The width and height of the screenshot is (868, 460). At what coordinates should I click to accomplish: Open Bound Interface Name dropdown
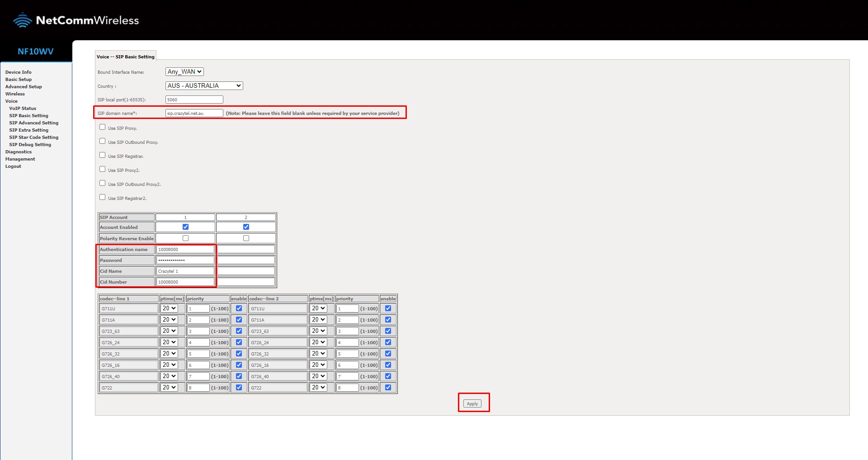point(184,71)
